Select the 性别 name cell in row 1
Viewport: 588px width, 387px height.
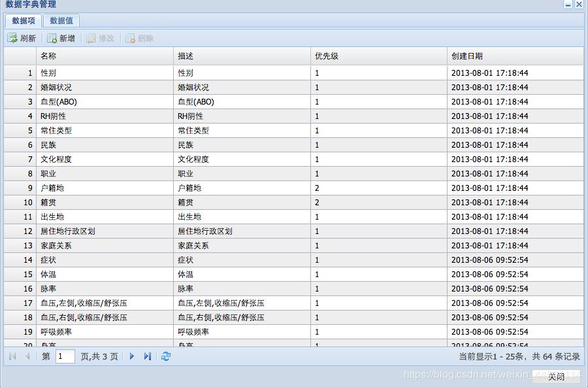105,73
